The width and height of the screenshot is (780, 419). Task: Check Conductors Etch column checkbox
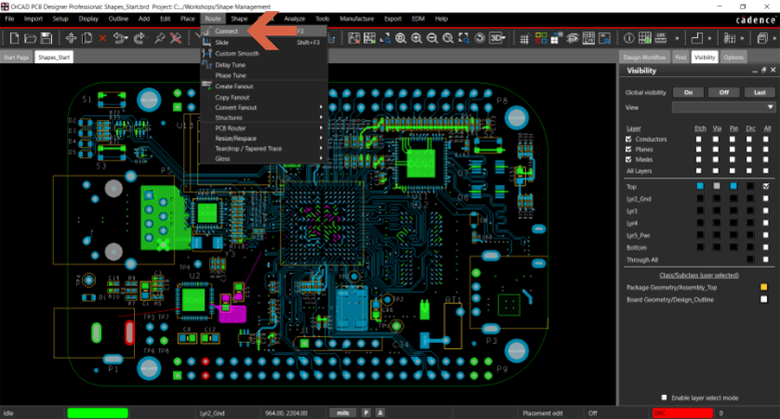point(699,139)
